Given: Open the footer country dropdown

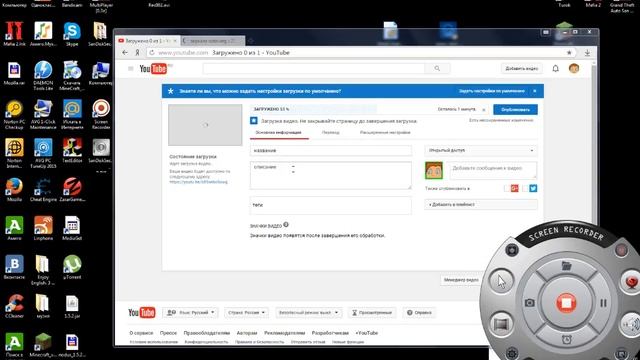Looking at the screenshot, I should coord(247,313).
